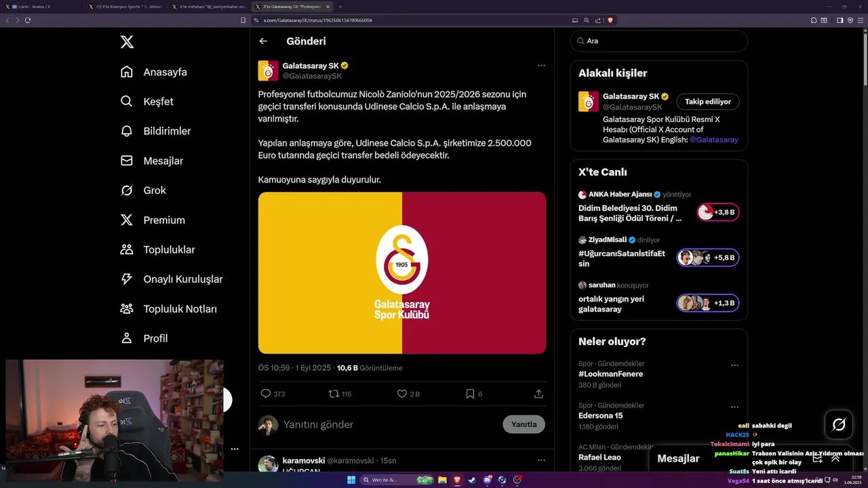Click the Brave Shields icon
The image size is (868, 488).
point(610,20)
